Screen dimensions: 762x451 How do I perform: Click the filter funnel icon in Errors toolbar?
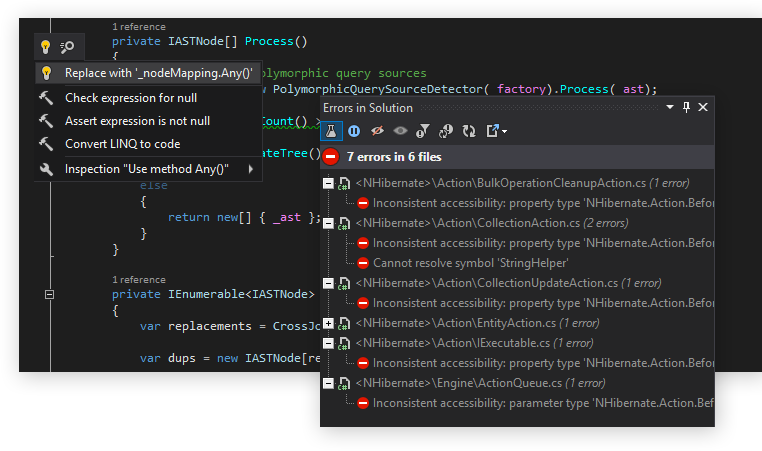[x=423, y=130]
